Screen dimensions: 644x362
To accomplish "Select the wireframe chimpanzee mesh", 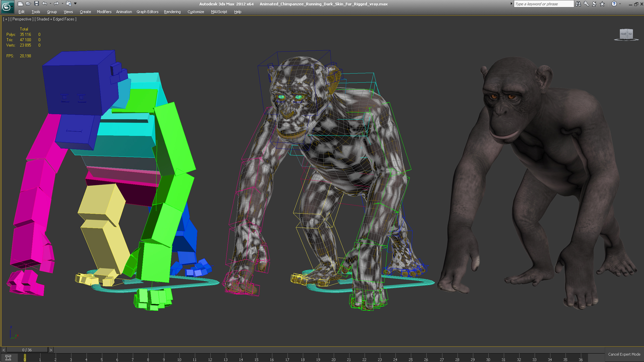I will 329,161.
